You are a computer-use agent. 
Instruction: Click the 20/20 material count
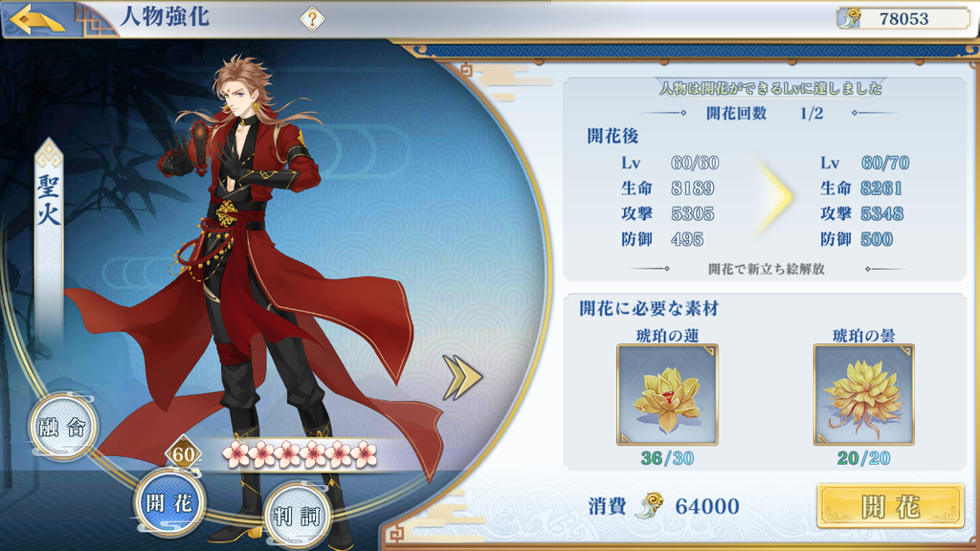[863, 458]
